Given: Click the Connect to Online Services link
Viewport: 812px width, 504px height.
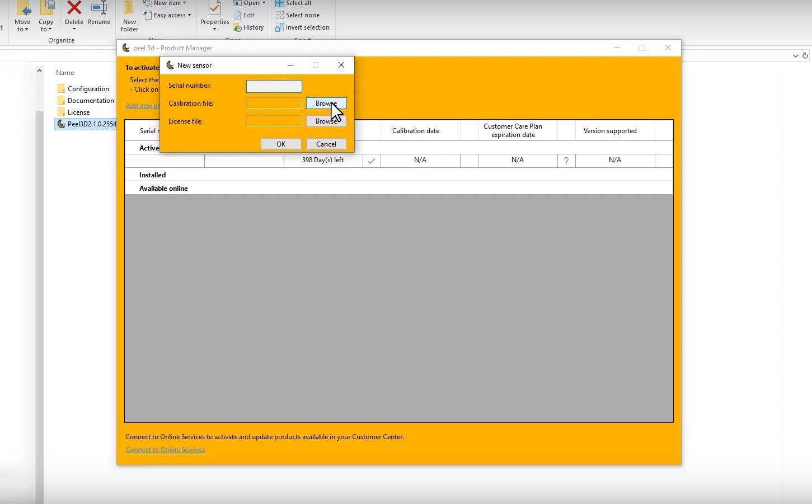Looking at the screenshot, I should 165,450.
